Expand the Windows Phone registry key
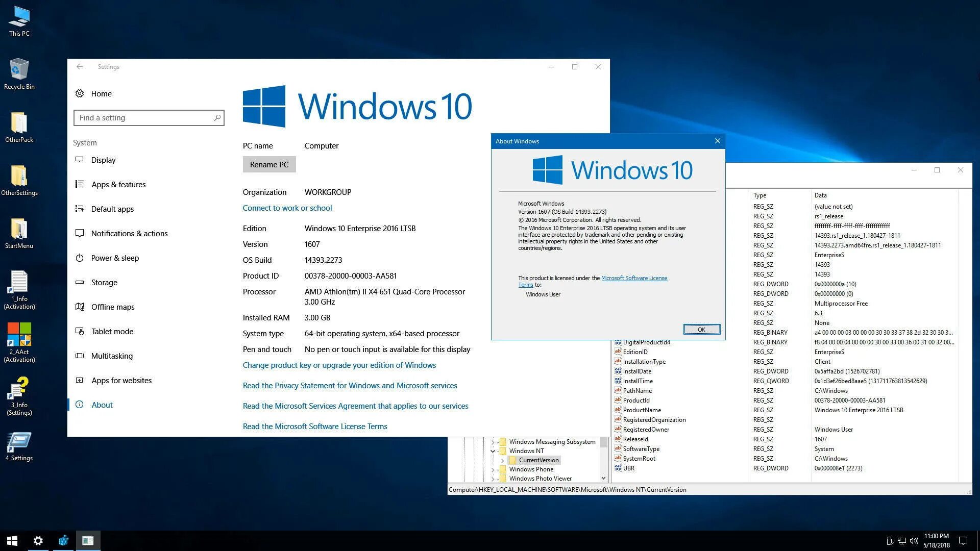Image resolution: width=980 pixels, height=551 pixels. click(493, 469)
